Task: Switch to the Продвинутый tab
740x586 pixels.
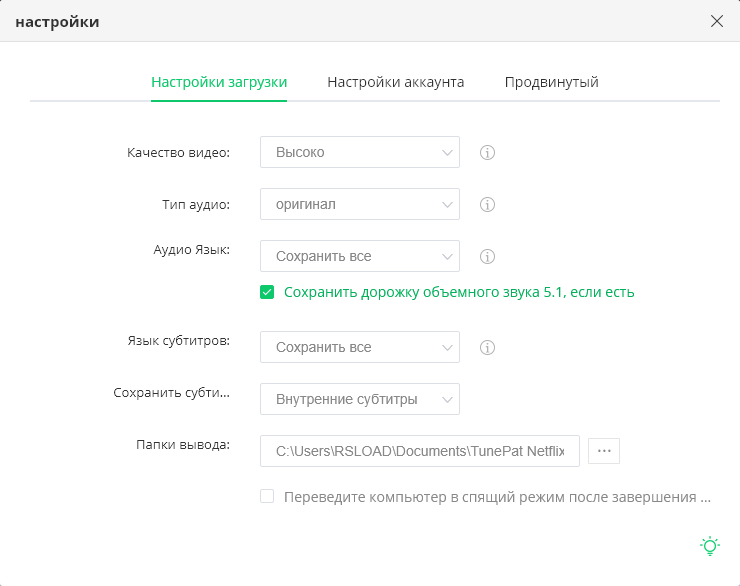Action: tap(551, 82)
